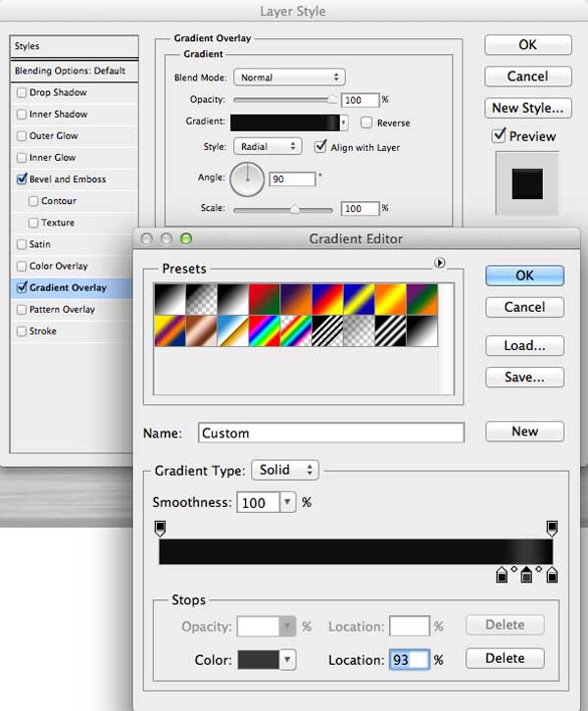Click the midpoint diamond right of the selected stop
The width and height of the screenshot is (588, 711).
[x=539, y=569]
